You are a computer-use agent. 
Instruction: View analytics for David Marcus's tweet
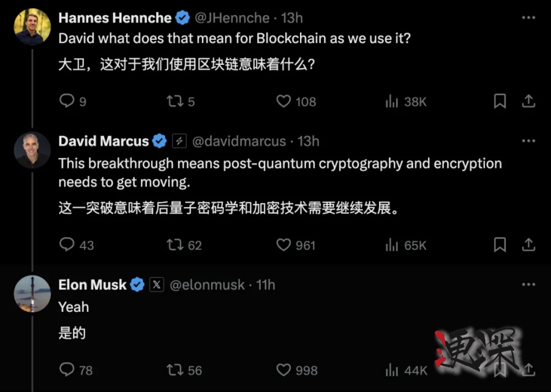392,245
